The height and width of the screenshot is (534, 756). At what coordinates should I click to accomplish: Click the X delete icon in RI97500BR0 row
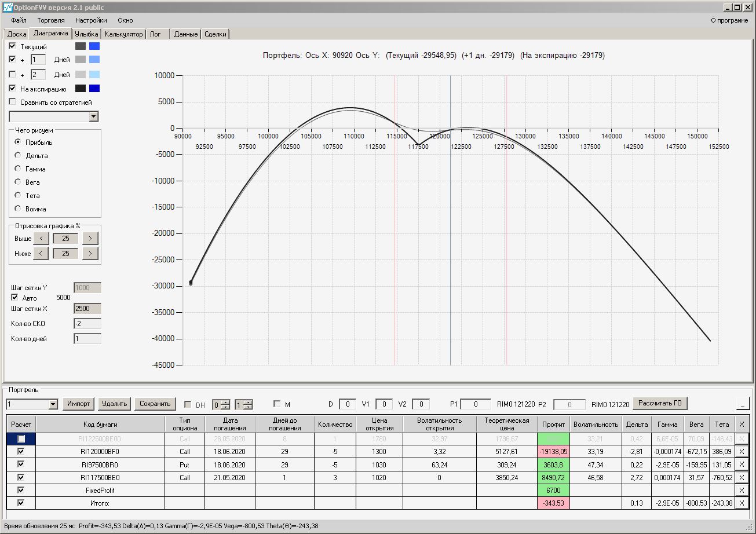742,464
